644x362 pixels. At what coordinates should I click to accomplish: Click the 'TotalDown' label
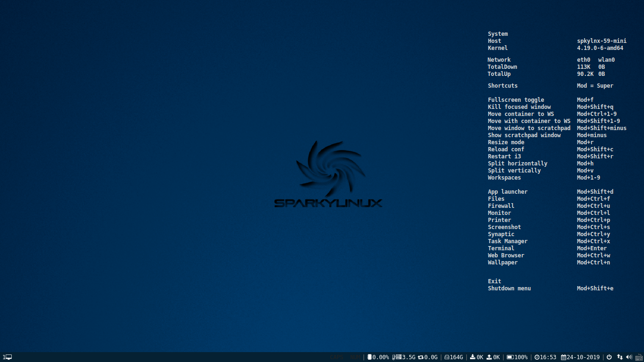[503, 67]
